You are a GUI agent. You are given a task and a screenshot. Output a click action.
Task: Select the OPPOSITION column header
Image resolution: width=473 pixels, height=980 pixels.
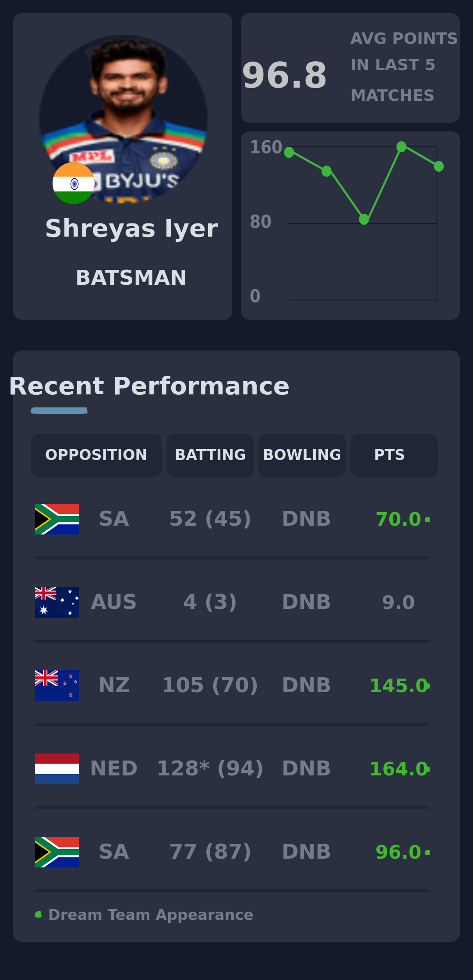(x=96, y=456)
